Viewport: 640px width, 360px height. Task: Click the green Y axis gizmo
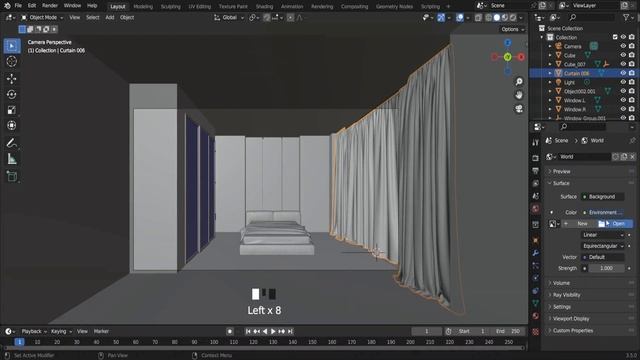[x=507, y=57]
